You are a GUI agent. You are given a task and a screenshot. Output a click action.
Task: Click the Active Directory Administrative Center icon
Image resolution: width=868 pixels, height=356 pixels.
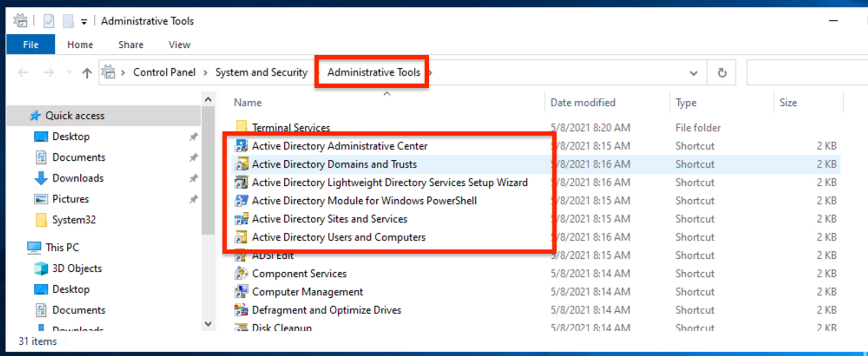tap(241, 146)
